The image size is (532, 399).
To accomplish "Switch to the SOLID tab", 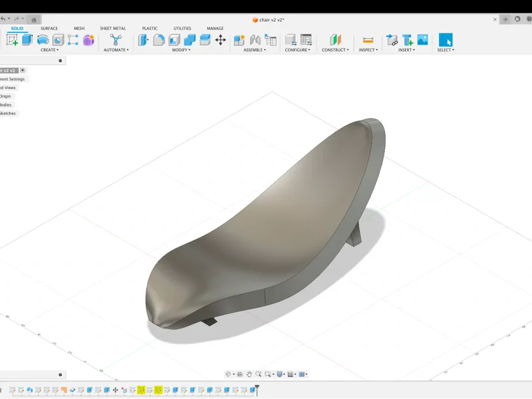I will (x=17, y=28).
